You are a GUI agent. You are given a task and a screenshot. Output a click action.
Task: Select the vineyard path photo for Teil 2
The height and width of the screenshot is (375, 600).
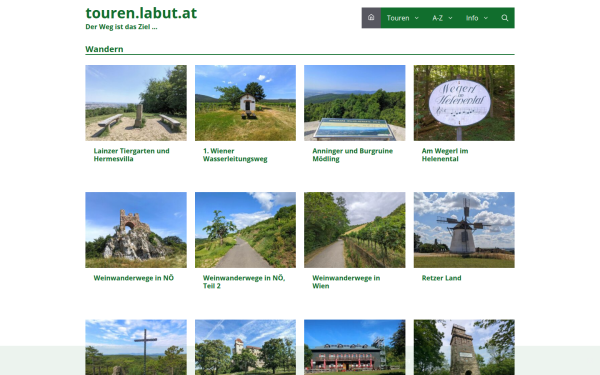(x=245, y=230)
